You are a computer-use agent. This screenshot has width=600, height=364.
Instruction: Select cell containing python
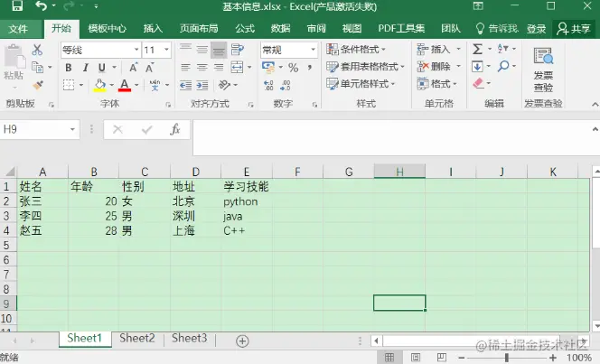(247, 201)
